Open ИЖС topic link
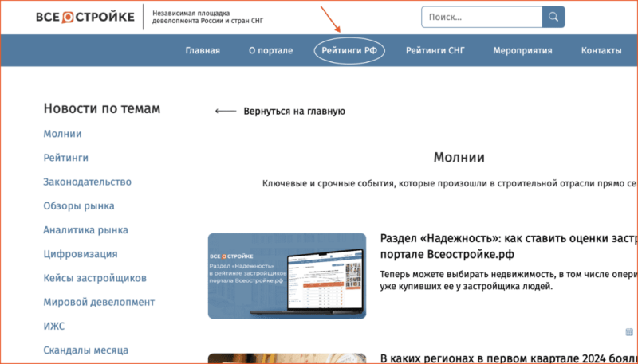 pos(54,326)
